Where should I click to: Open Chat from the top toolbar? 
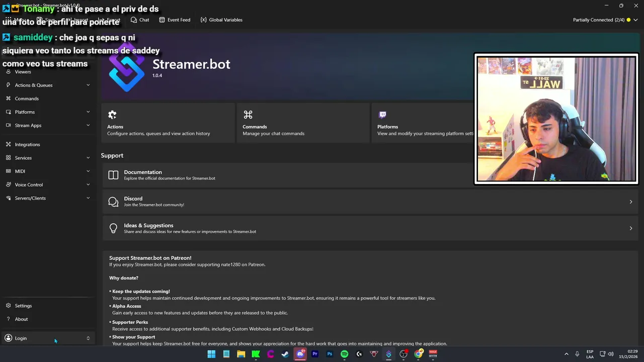click(140, 20)
